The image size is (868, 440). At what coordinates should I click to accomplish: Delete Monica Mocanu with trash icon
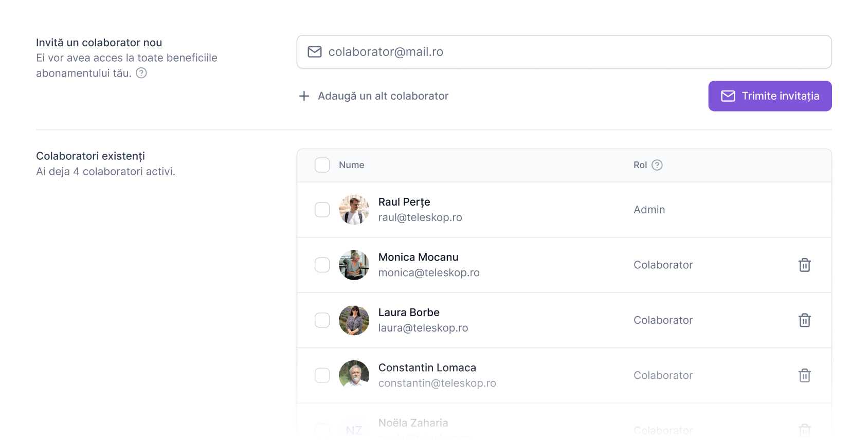[804, 265]
